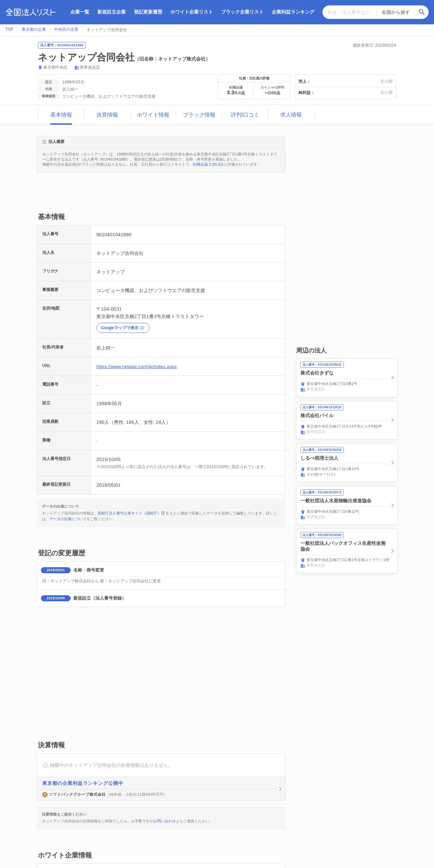Click 法人番号 9010401023920 badge in パイル card
This screenshot has height=868, width=434.
[x=322, y=407]
